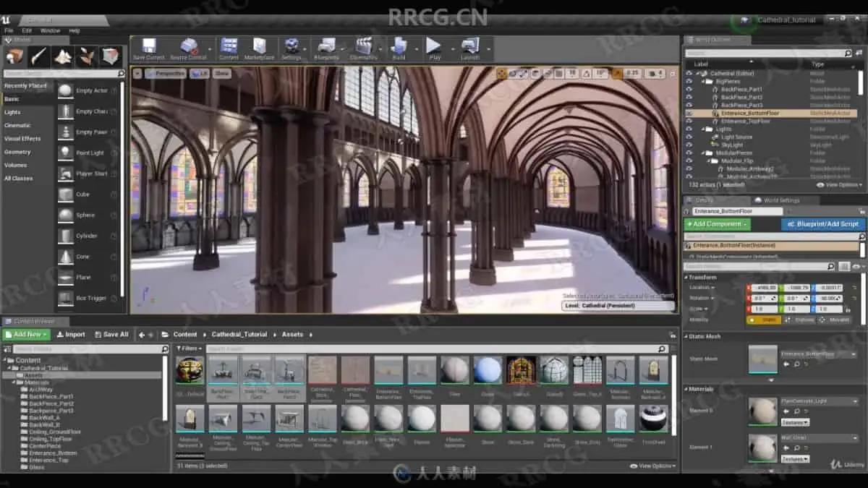868x488 pixels.
Task: Open the Window menu
Action: [x=50, y=30]
